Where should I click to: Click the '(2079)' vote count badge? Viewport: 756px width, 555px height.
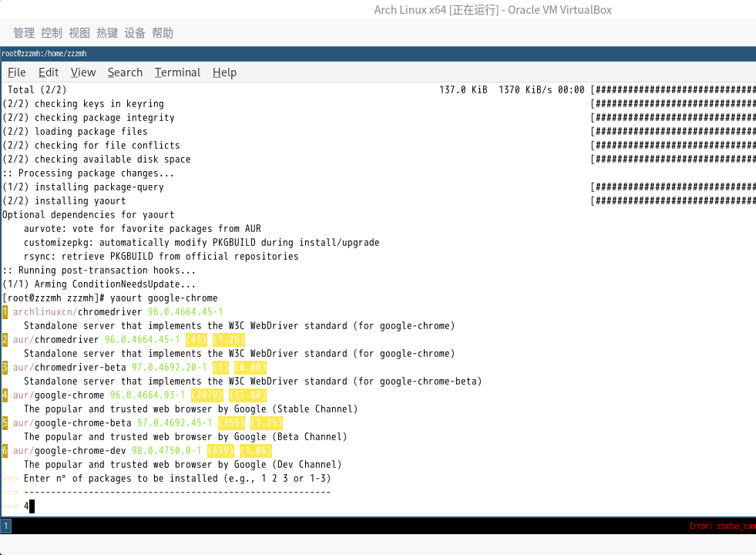tap(207, 395)
